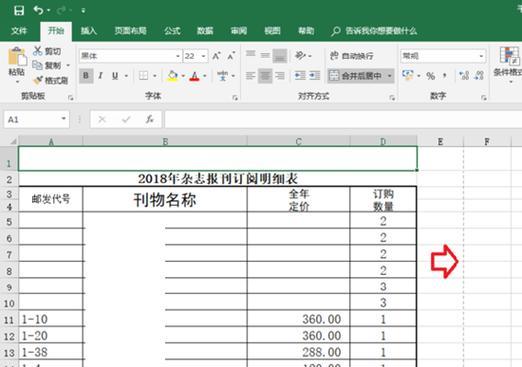Open the dropdown arrow under 粘贴
522x367 pixels.
pos(17,81)
